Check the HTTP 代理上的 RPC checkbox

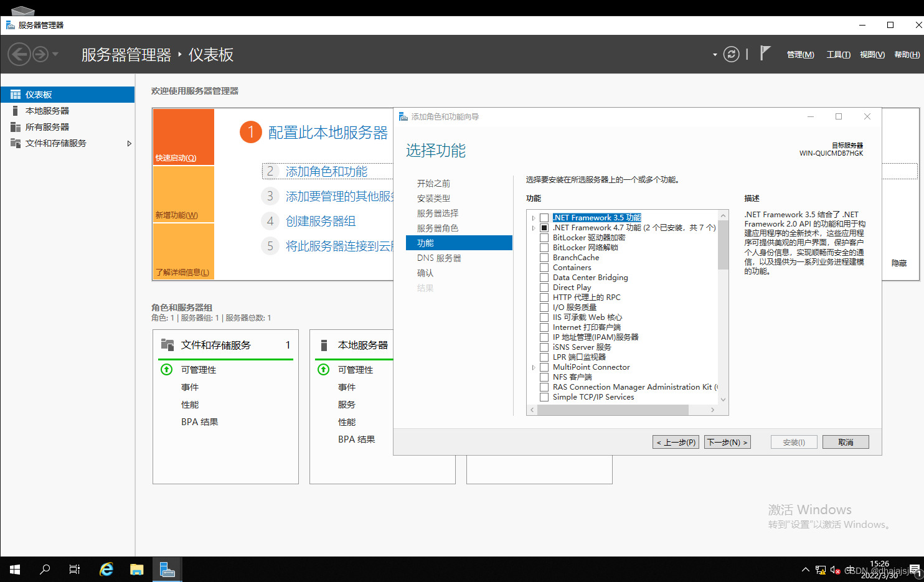pos(544,298)
